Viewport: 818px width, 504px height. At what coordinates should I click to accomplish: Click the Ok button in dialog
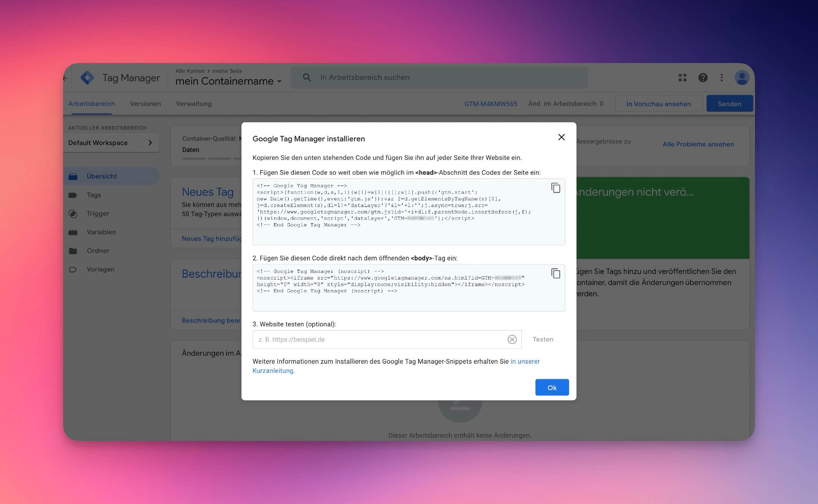552,387
